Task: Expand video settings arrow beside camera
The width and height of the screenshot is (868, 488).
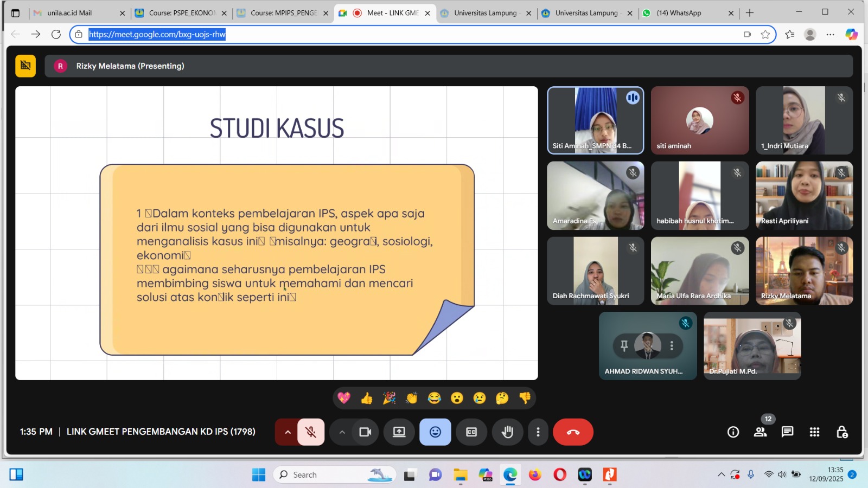Action: tap(342, 432)
